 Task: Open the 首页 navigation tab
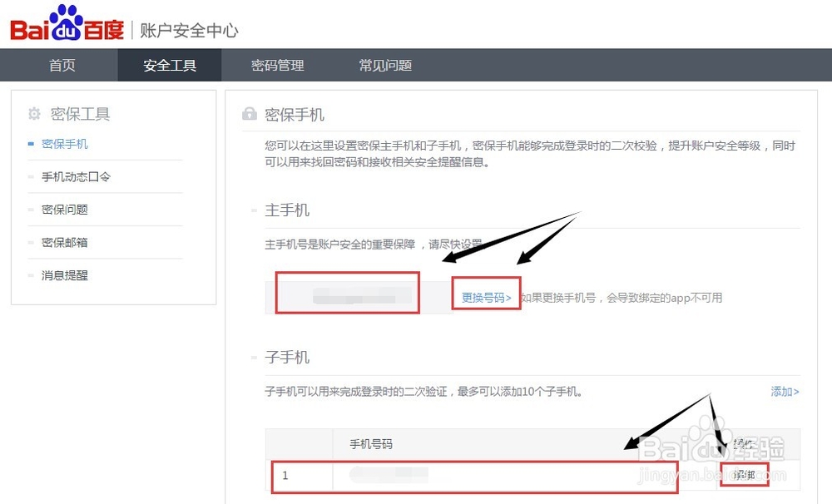62,66
